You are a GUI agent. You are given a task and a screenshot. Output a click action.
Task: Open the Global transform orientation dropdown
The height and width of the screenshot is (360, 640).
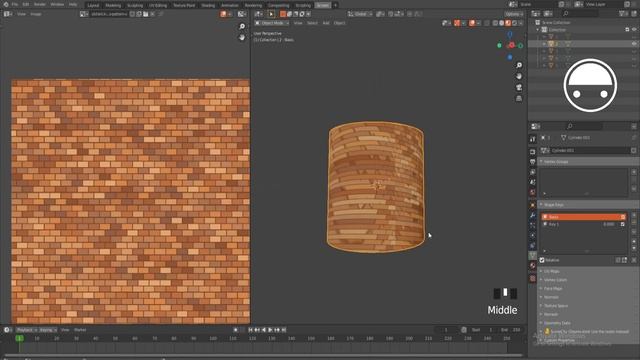coord(359,14)
